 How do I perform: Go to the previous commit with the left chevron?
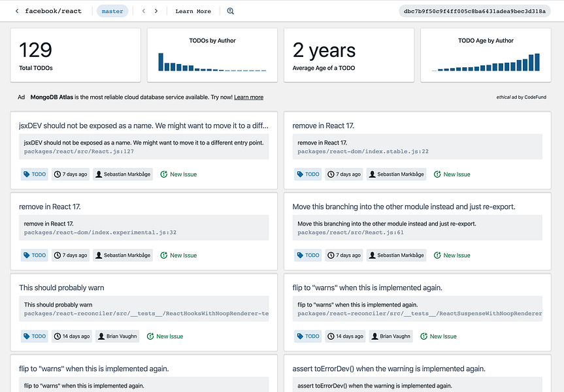[144, 11]
